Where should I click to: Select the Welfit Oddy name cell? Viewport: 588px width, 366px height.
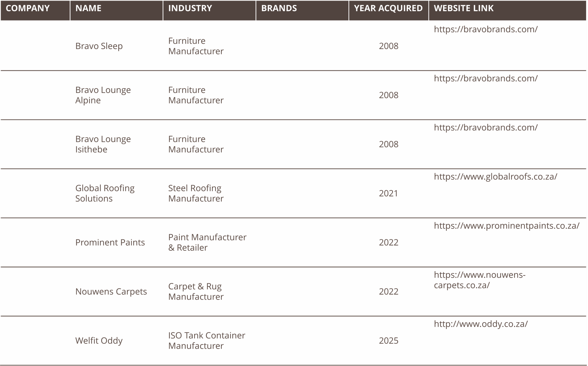[x=99, y=341]
